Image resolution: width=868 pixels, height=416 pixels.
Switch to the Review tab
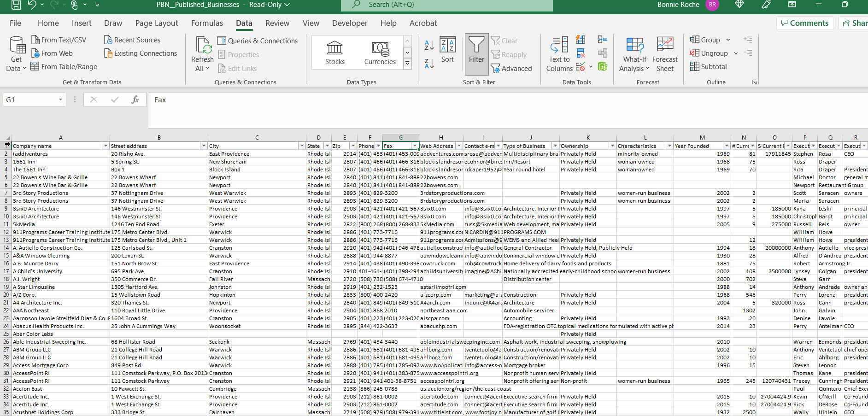point(277,23)
